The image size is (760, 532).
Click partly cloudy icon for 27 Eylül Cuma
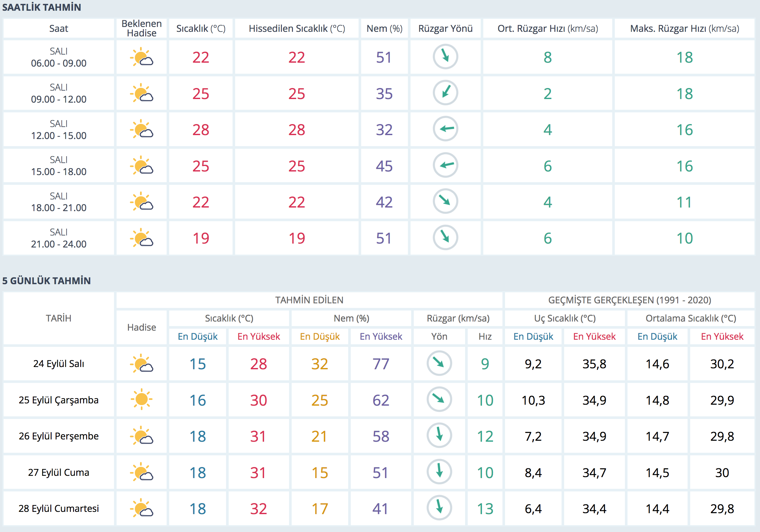coord(142,472)
